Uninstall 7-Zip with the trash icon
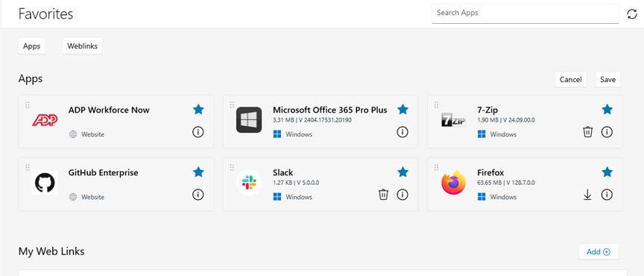644x276 pixels. 588,132
